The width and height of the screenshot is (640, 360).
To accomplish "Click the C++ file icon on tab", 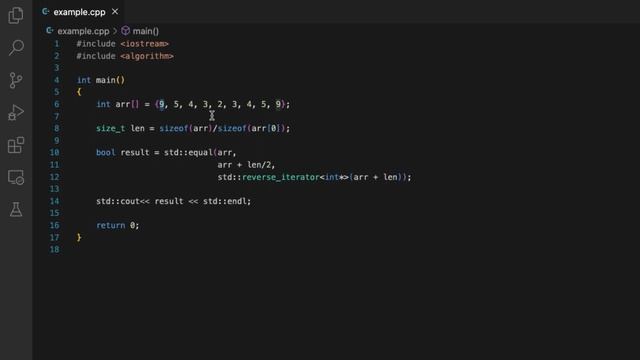I will pyautogui.click(x=46, y=12).
